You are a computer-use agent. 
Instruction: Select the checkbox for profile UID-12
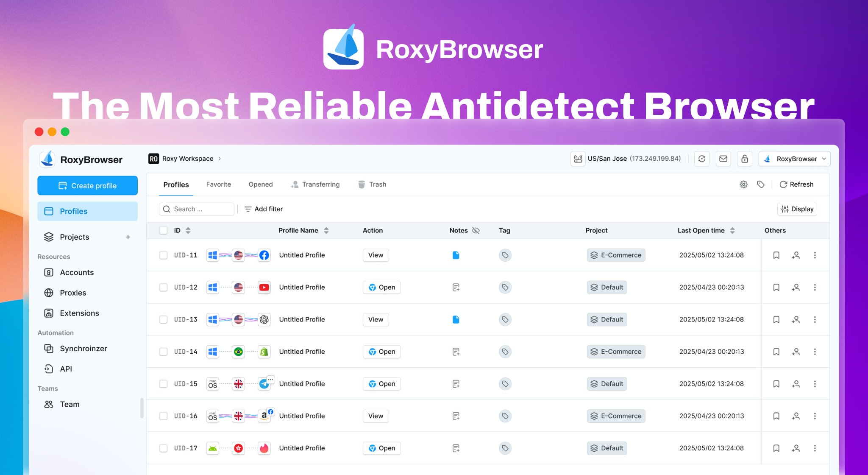pyautogui.click(x=163, y=287)
